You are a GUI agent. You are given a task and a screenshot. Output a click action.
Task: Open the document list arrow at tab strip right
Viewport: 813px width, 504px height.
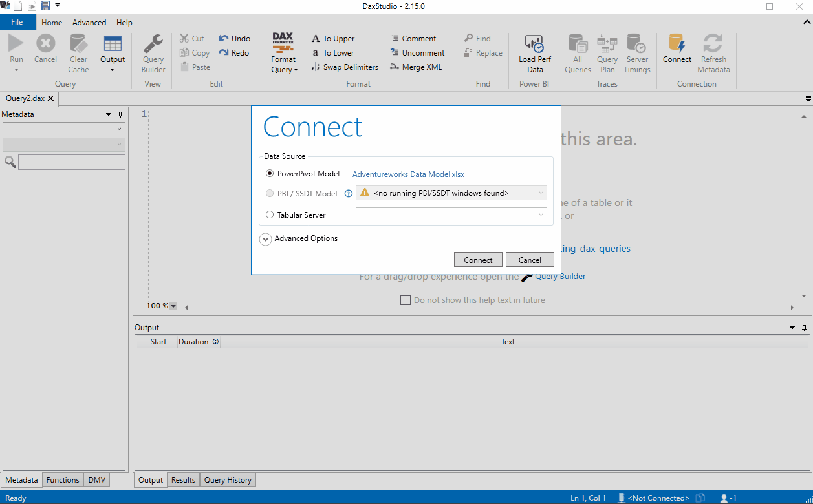pyautogui.click(x=808, y=99)
